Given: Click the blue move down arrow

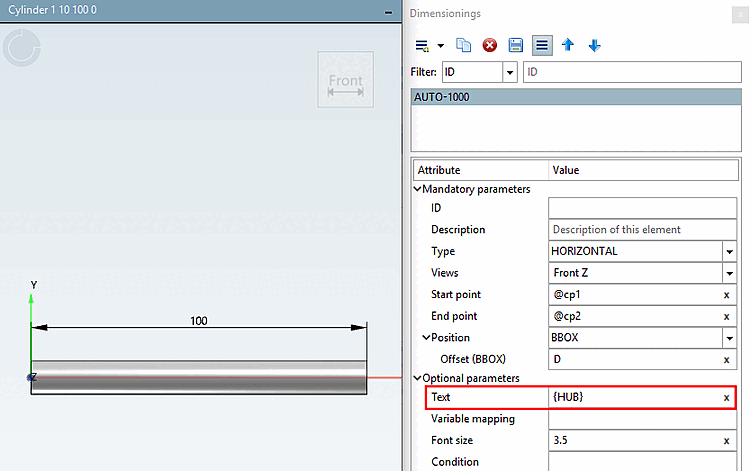Looking at the screenshot, I should pyautogui.click(x=595, y=45).
